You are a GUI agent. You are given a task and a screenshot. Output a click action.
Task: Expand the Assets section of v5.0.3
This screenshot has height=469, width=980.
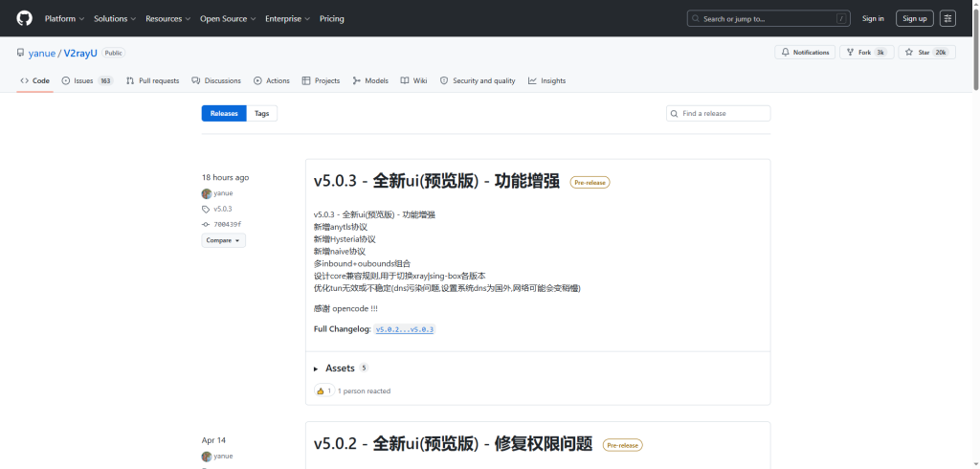(341, 368)
